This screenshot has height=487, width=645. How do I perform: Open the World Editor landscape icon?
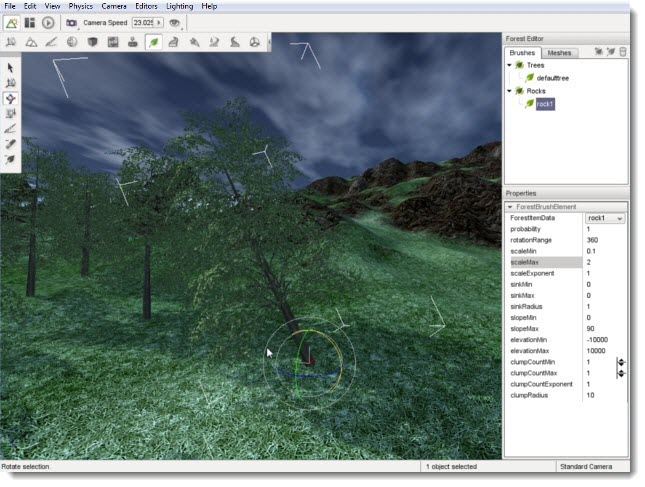click(x=12, y=23)
